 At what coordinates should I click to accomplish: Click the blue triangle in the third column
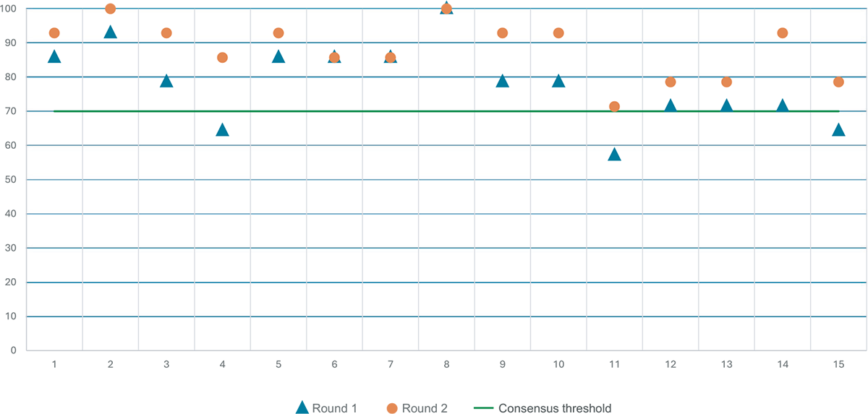[x=166, y=82]
